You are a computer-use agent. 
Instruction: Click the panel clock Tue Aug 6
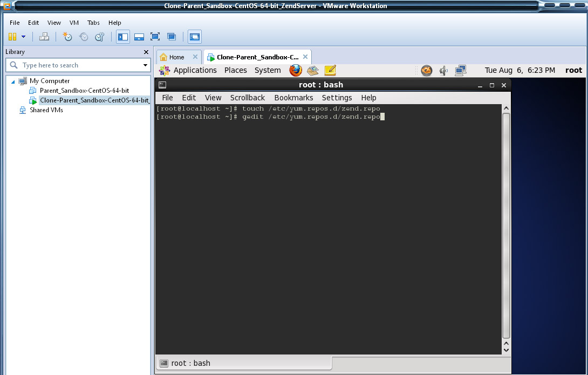(519, 70)
